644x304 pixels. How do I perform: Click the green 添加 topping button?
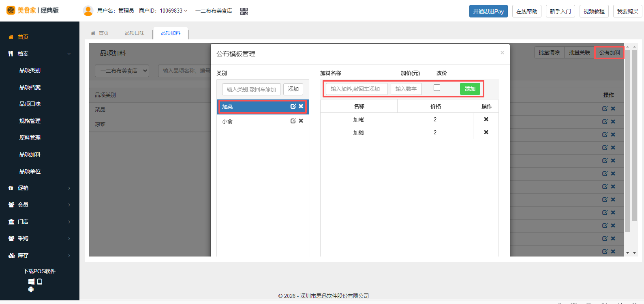470,89
